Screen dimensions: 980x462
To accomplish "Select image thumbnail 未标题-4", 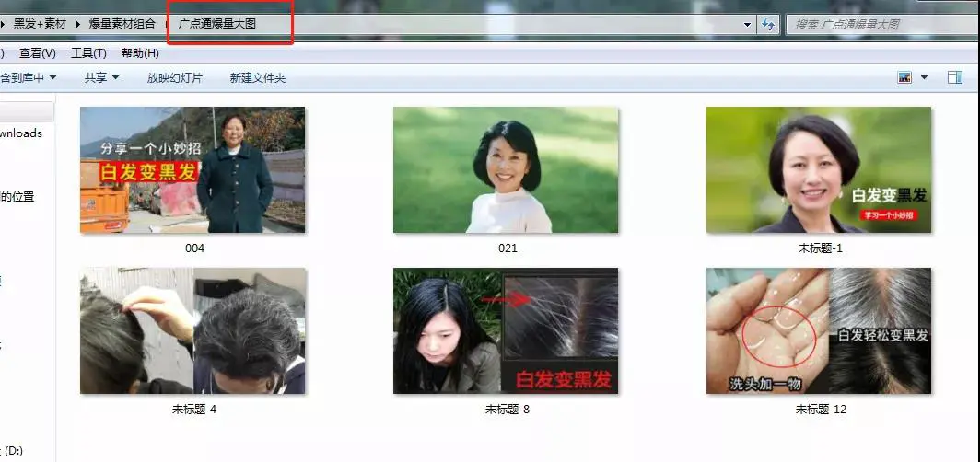I will coord(192,331).
